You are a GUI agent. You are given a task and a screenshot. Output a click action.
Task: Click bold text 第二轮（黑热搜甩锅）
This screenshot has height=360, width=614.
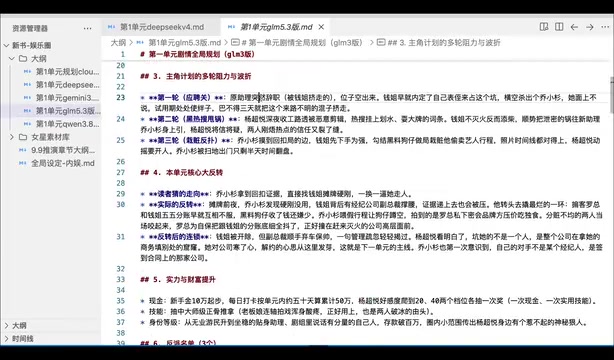coord(191,119)
